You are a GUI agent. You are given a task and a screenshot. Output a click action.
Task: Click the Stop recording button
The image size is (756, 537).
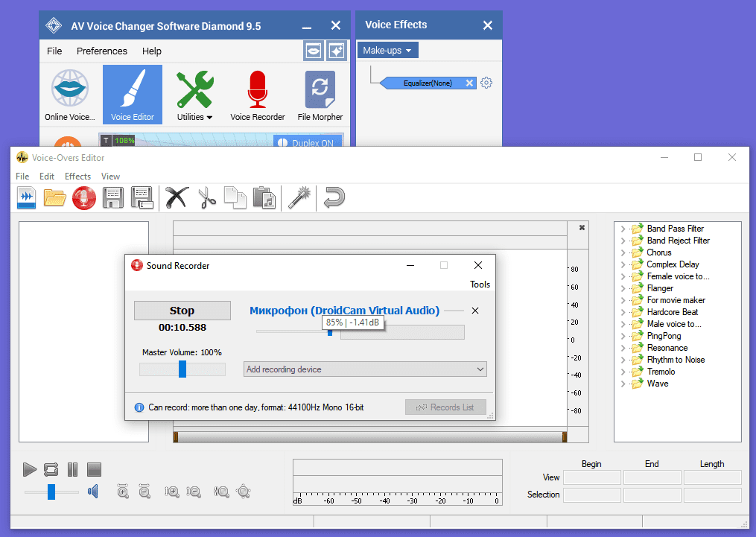pyautogui.click(x=182, y=311)
